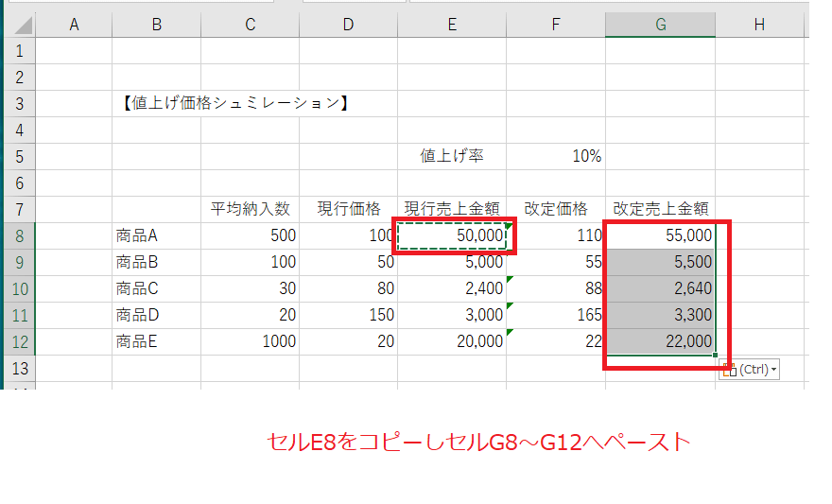Screen dimensions: 832x504
Task: Select cell with value 20,000
Action: [x=452, y=341]
